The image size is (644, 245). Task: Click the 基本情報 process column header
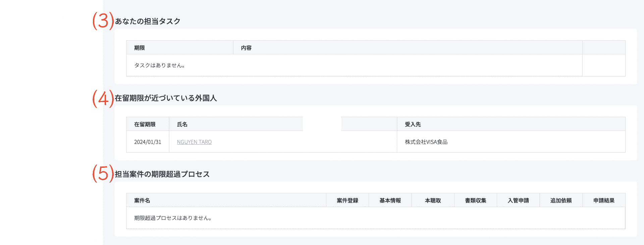point(390,200)
